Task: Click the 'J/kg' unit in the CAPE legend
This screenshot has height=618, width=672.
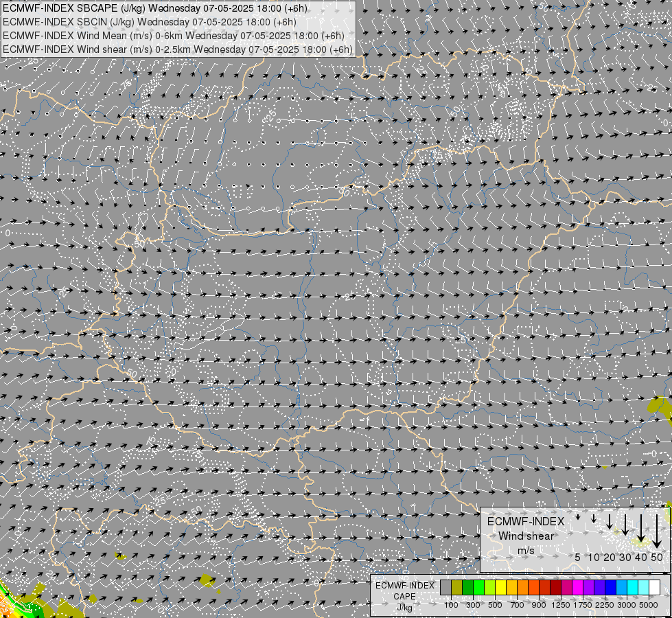Action: [404, 608]
